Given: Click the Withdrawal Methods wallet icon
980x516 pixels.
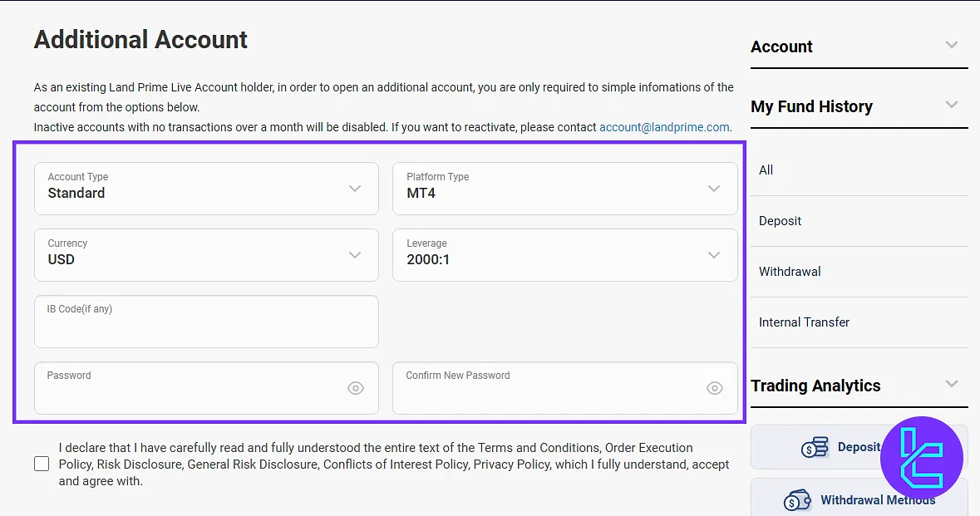Looking at the screenshot, I should click(797, 501).
